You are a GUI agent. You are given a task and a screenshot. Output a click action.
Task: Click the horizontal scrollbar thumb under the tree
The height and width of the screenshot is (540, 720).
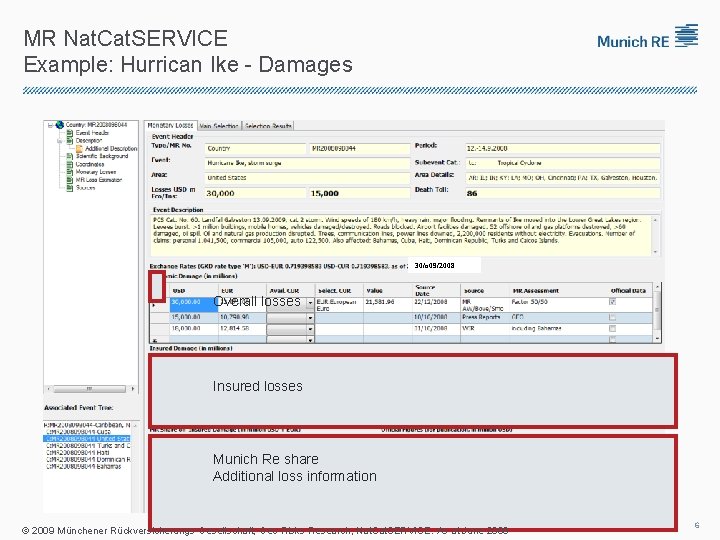(89, 389)
